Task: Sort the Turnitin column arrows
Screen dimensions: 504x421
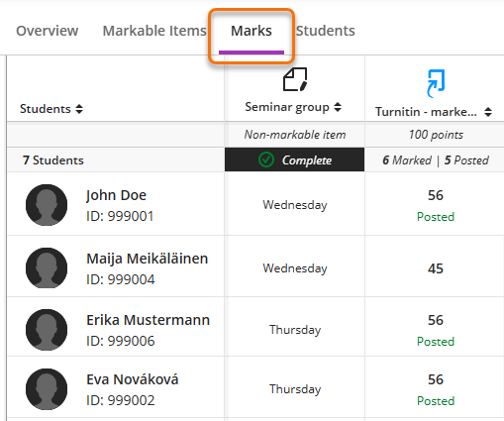Action: [x=488, y=112]
